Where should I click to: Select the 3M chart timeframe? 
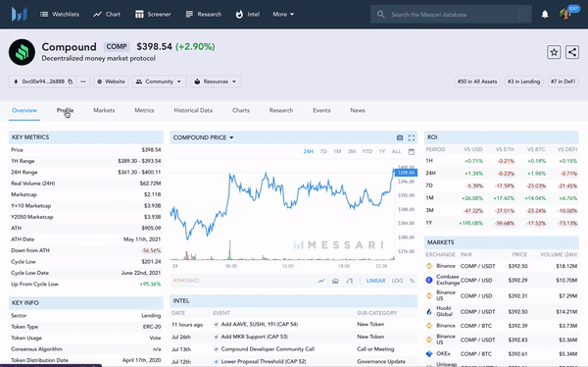click(352, 152)
